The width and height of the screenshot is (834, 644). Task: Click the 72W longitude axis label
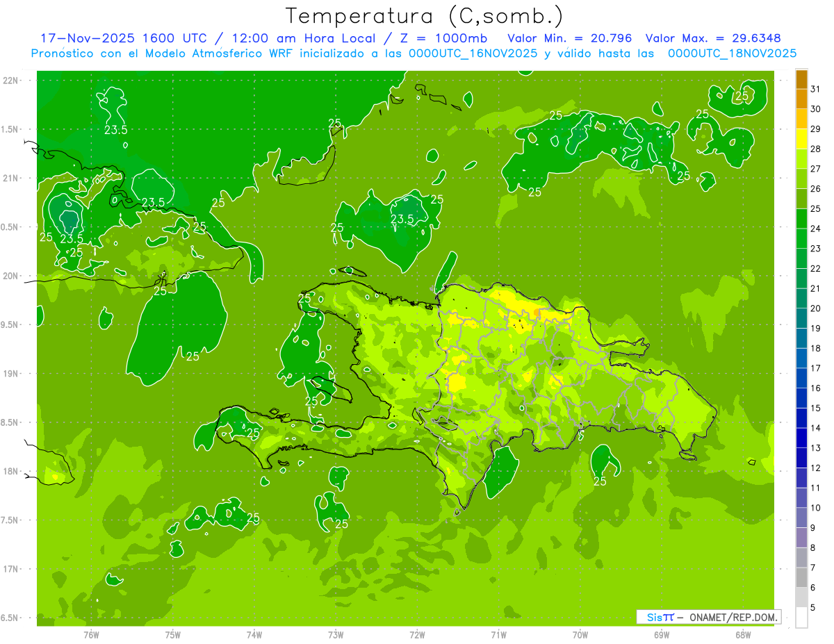(417, 634)
